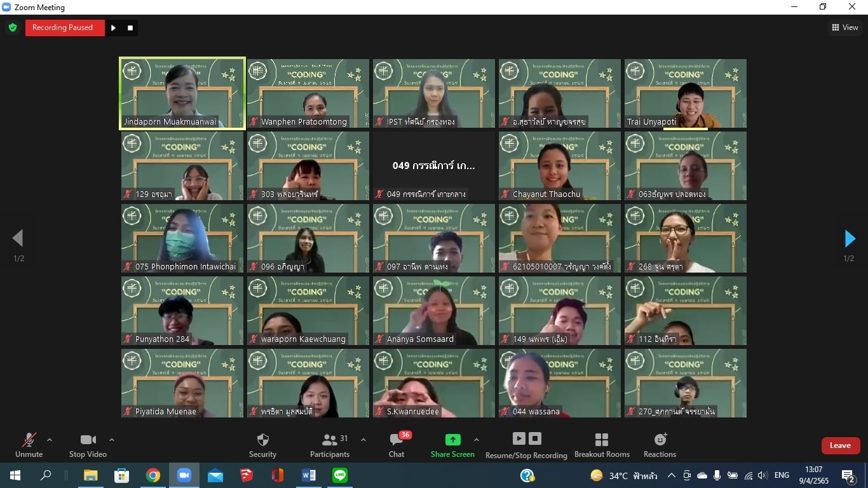Click the green encryption shield icon
Screen dimensions: 868x488
click(12, 27)
